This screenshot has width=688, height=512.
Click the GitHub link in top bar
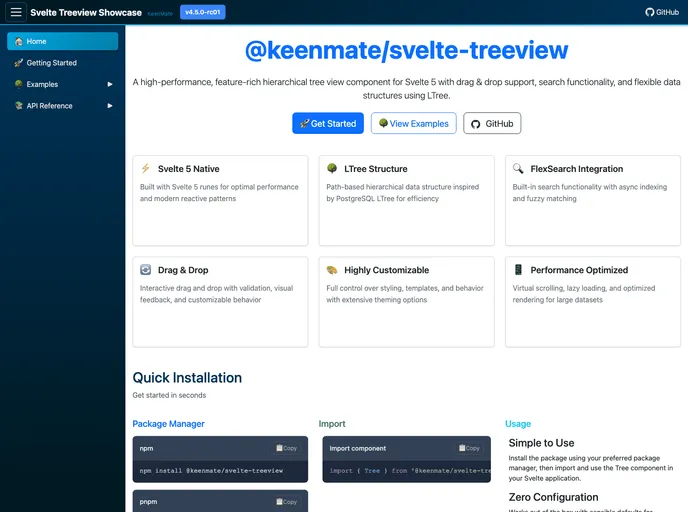tap(662, 12)
